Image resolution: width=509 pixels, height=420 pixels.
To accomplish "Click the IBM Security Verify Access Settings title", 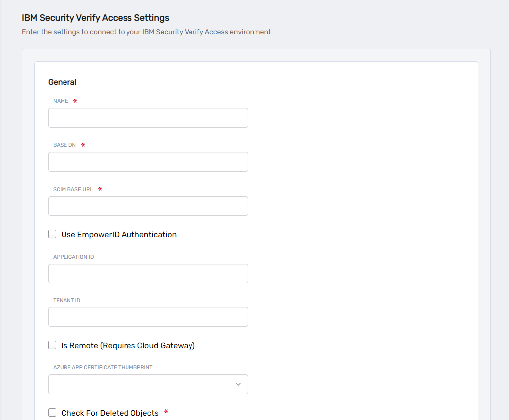I will [x=95, y=18].
